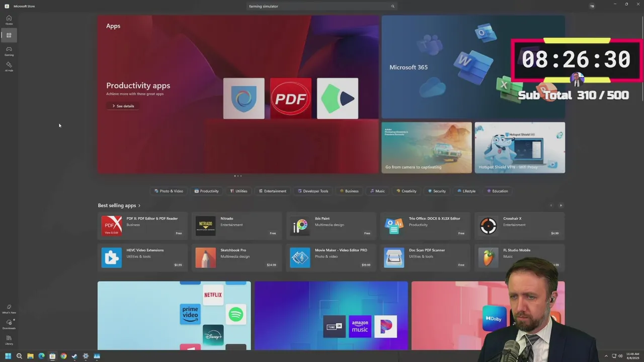
Task: Filter by Security category
Action: tap(437, 191)
